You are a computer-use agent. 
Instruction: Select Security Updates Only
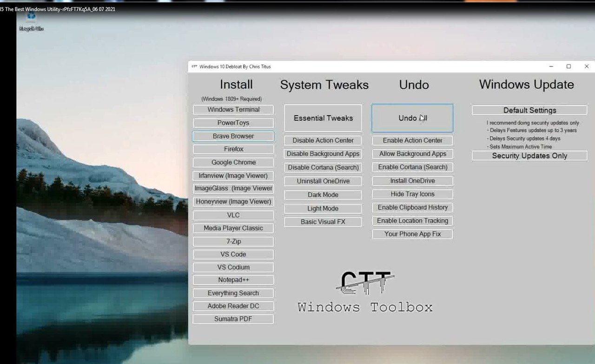point(529,156)
